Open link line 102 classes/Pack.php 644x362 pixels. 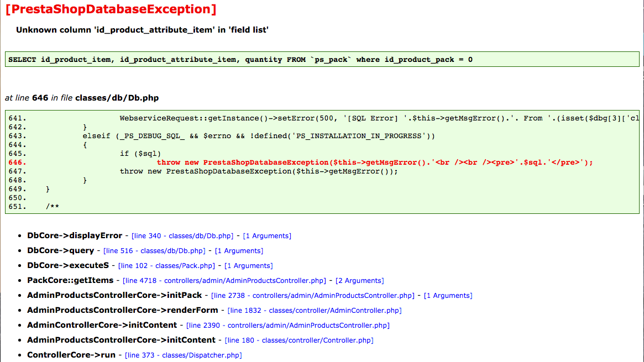pos(166,266)
